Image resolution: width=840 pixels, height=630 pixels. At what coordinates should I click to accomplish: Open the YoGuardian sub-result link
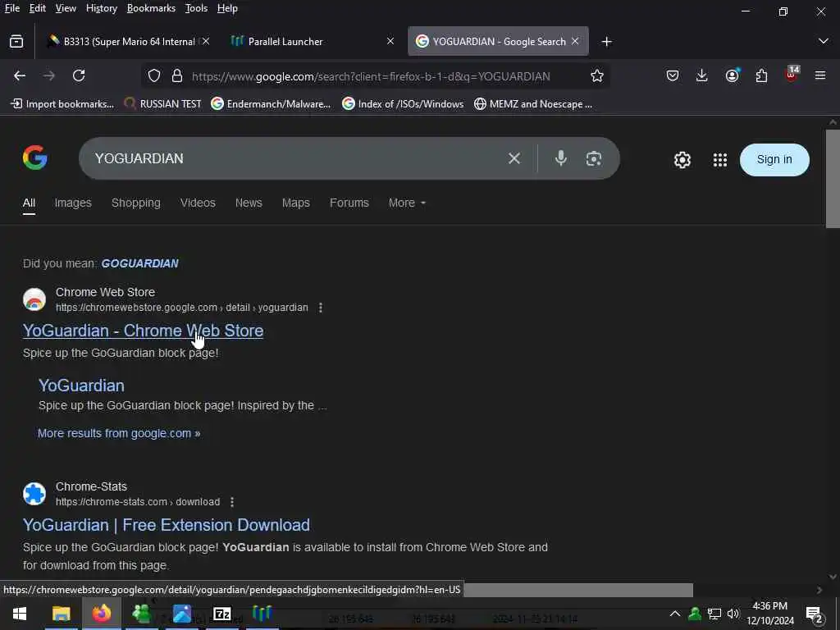[81, 386]
